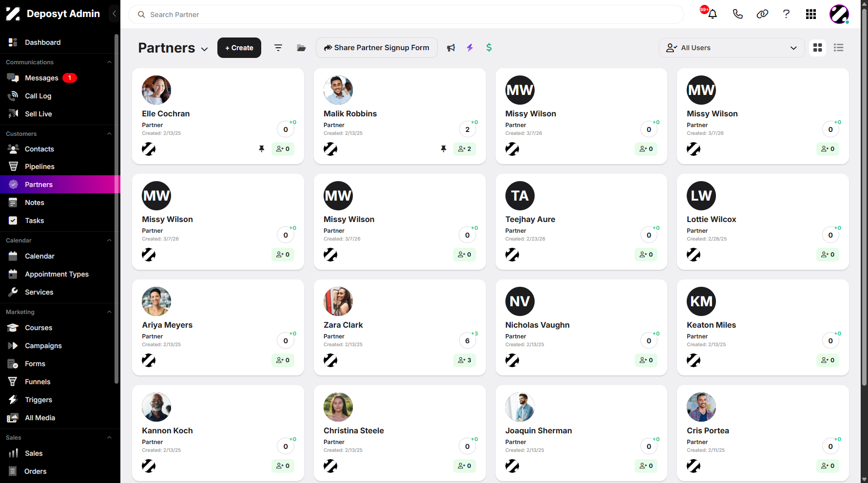Click the Deposyt Admin logo icon
868x483 pixels.
click(13, 14)
